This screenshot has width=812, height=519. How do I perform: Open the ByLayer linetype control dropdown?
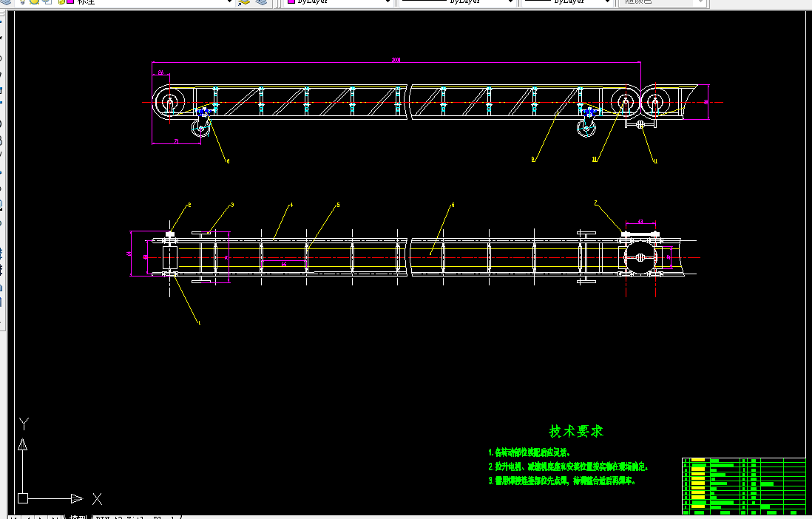pyautogui.click(x=510, y=2)
